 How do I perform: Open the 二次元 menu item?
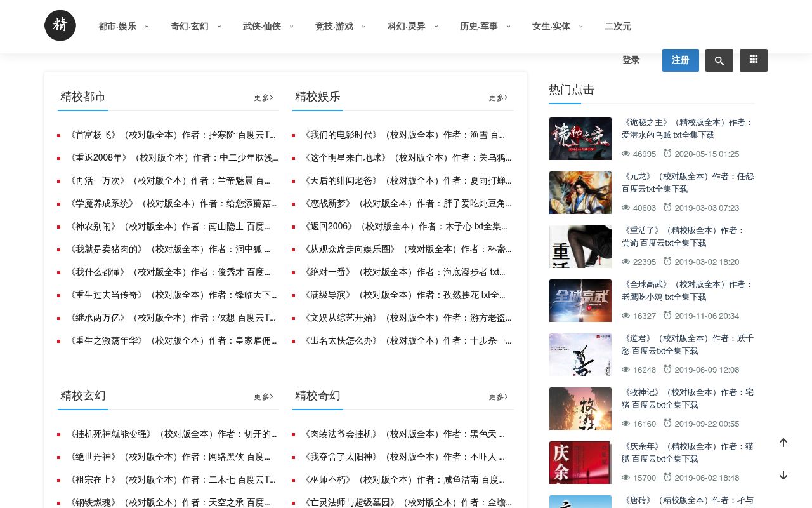[618, 27]
